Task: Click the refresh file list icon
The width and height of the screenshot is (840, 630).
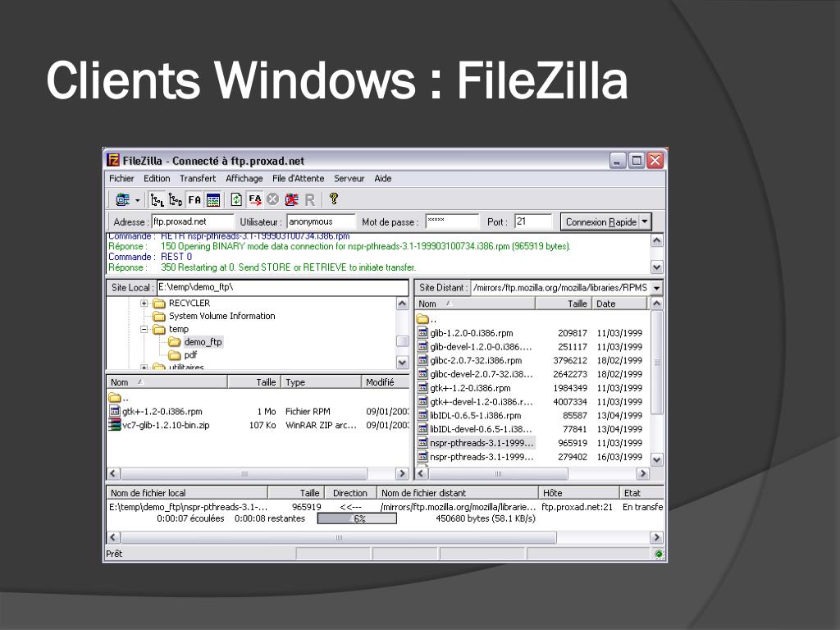Action: click(x=236, y=200)
